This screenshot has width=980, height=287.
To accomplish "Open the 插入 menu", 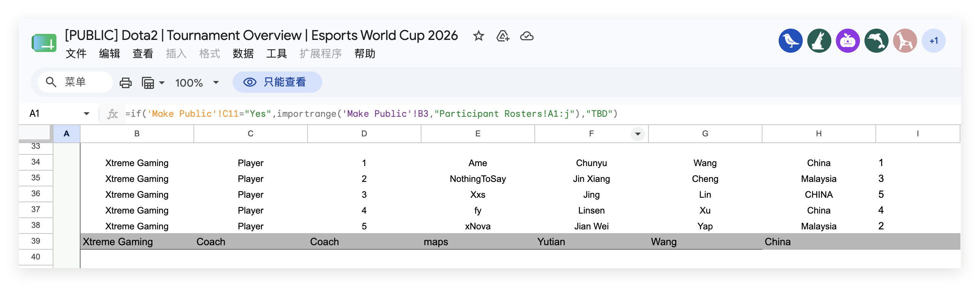I will (x=176, y=53).
